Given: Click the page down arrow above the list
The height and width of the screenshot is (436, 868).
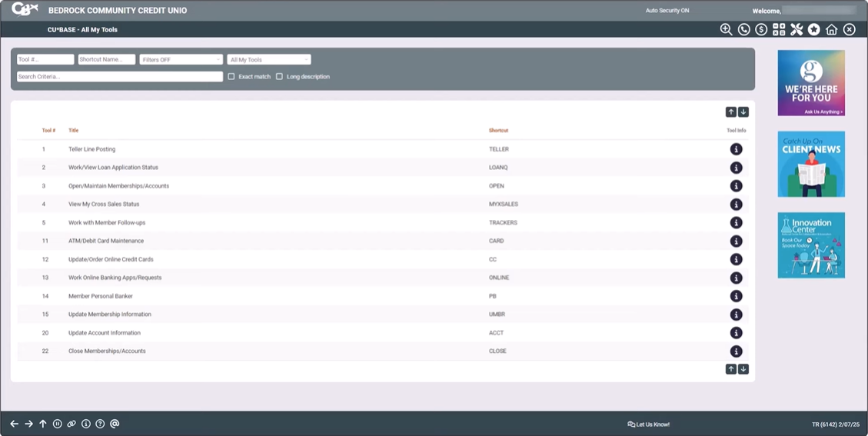Looking at the screenshot, I should click(743, 112).
